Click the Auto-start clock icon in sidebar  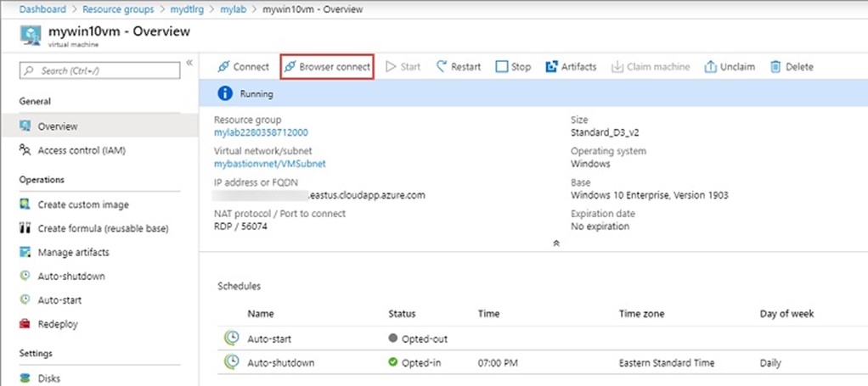[25, 299]
